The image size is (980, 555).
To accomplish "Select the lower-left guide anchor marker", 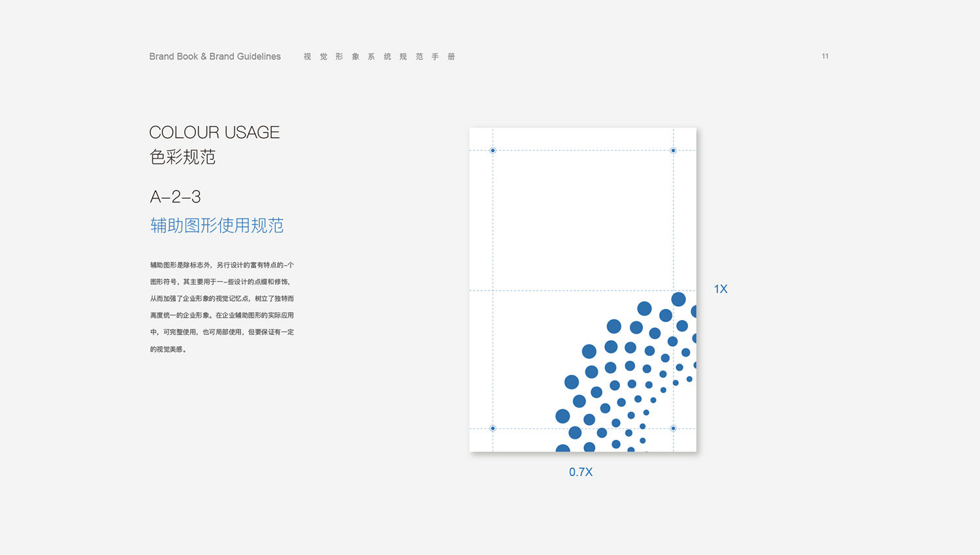I will tap(493, 428).
